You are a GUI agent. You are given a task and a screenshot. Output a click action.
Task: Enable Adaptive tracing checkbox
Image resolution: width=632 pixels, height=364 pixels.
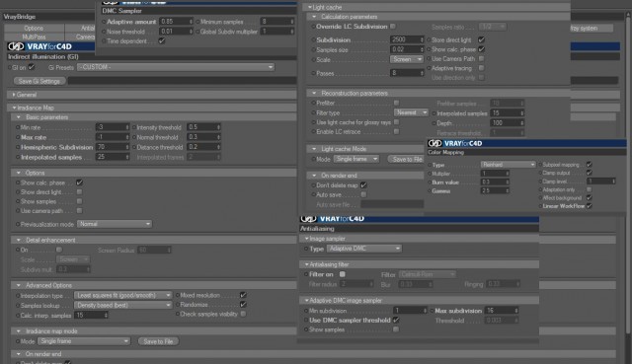tap(481, 68)
